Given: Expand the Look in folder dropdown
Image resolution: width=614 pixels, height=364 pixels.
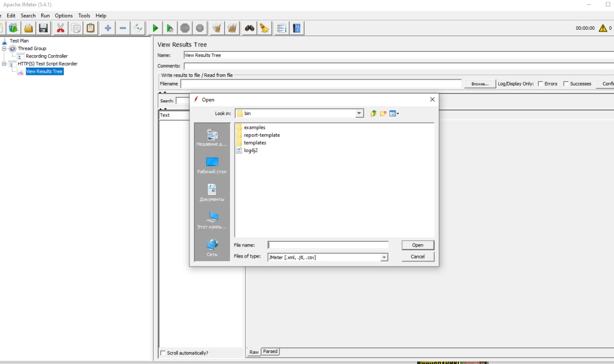Looking at the screenshot, I should pos(359,114).
